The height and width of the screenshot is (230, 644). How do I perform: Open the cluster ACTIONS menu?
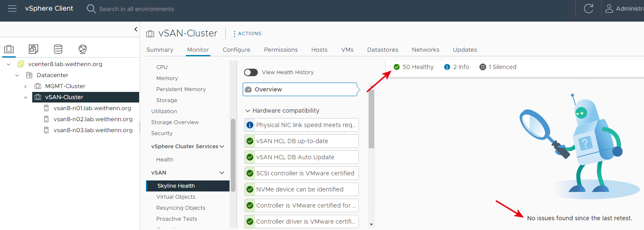pyautogui.click(x=247, y=33)
